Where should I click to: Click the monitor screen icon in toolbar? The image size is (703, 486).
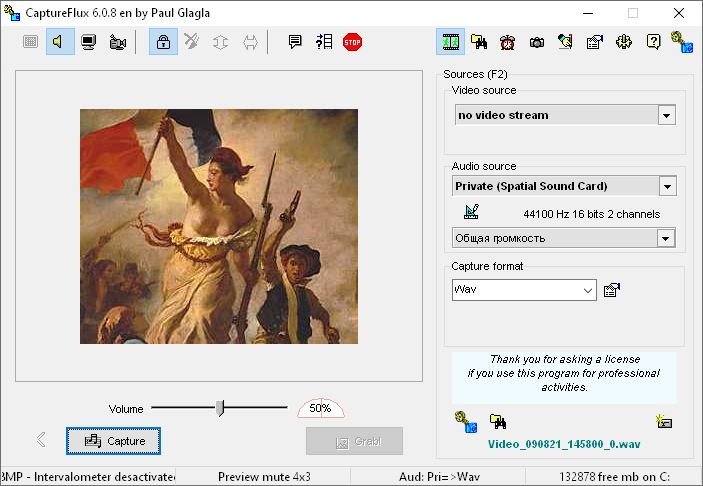click(88, 42)
